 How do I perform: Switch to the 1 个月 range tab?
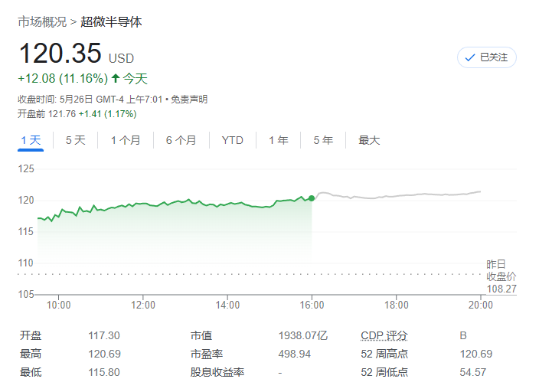(x=126, y=140)
